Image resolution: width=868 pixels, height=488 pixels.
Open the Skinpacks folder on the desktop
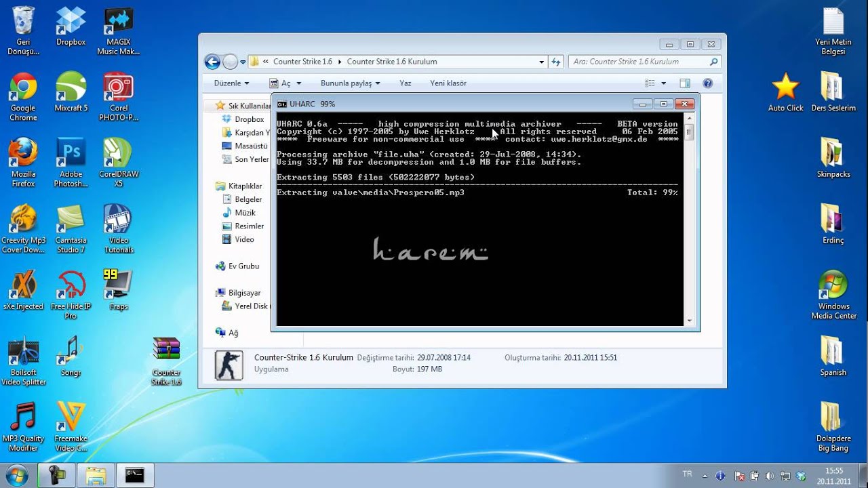click(833, 158)
